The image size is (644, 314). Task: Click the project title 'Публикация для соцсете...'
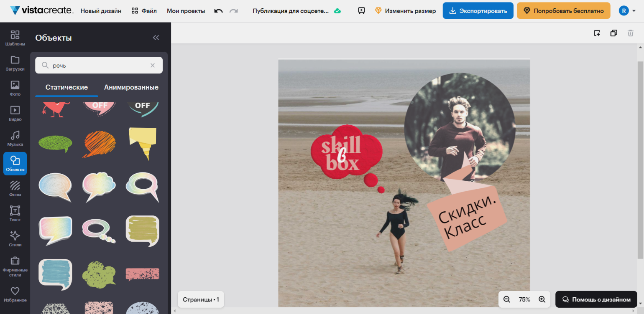[x=291, y=11]
